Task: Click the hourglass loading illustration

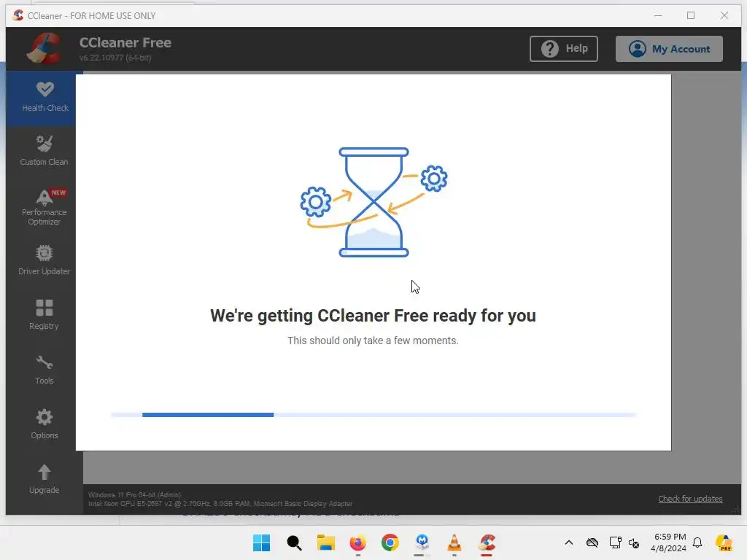Action: tap(374, 203)
